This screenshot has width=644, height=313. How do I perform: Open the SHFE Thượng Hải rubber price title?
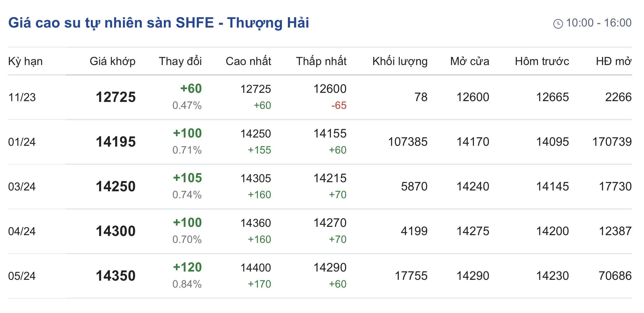tap(159, 23)
